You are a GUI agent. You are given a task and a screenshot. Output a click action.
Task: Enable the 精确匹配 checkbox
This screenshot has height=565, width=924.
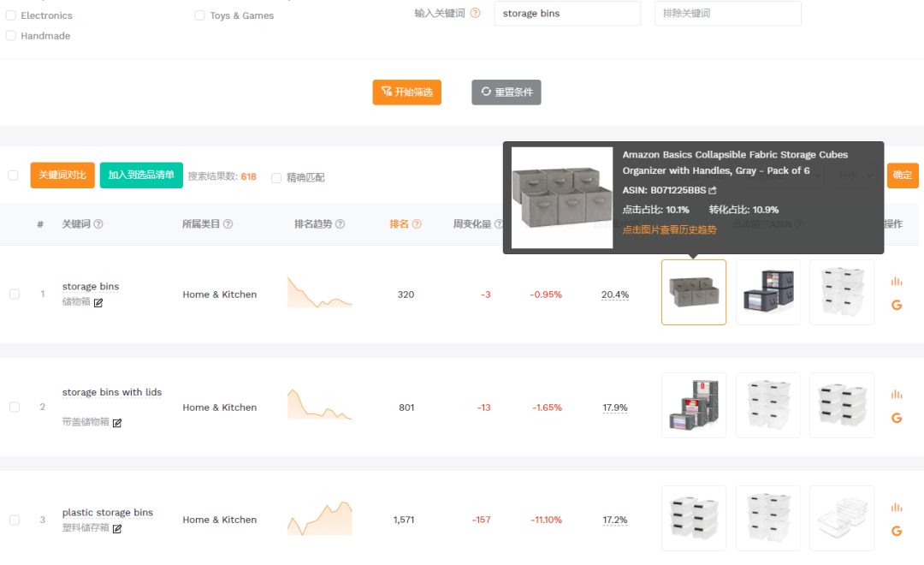[x=275, y=177]
